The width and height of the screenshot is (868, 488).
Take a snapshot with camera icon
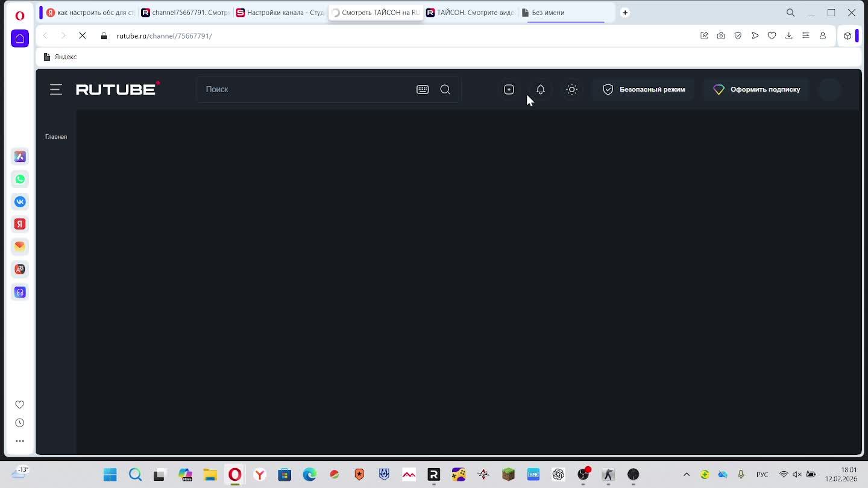(721, 36)
